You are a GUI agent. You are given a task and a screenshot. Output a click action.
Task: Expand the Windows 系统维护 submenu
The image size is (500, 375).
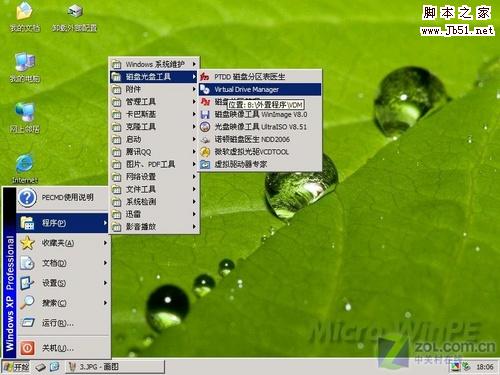coord(154,64)
